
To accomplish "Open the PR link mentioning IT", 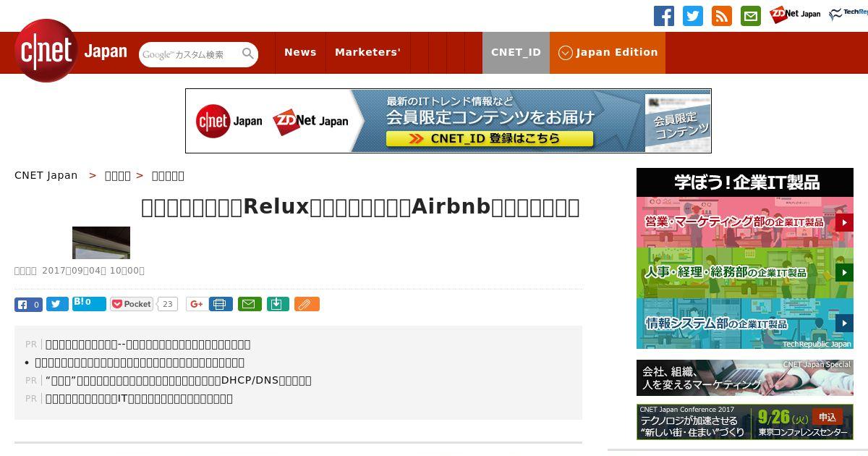I will tap(139, 399).
